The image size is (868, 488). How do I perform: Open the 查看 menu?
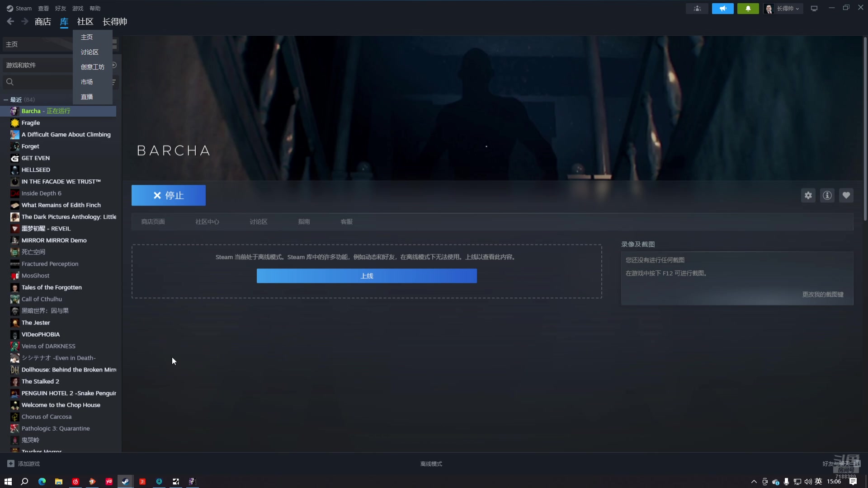[x=43, y=8]
